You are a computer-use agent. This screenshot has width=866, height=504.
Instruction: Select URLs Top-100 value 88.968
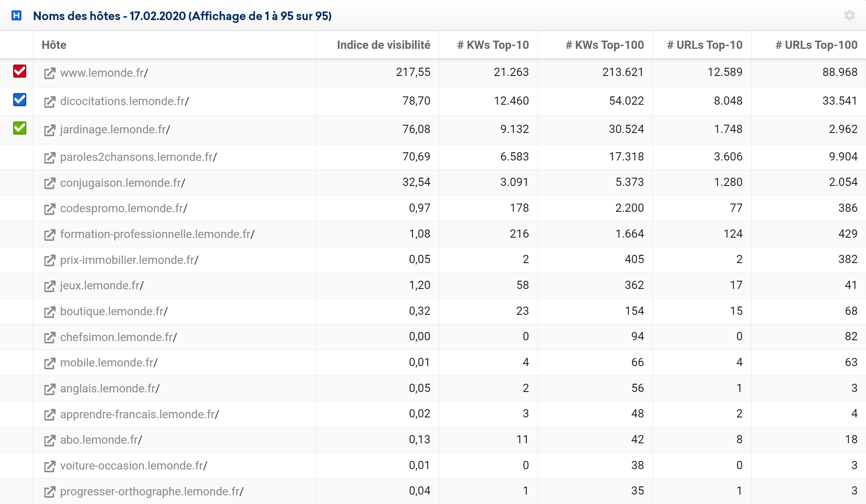840,72
